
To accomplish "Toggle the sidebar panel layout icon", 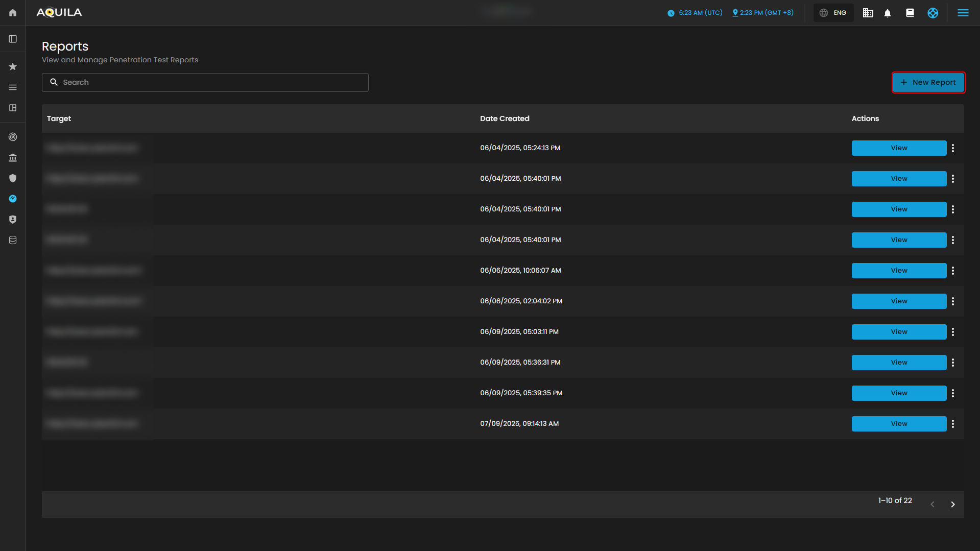I will point(13,39).
